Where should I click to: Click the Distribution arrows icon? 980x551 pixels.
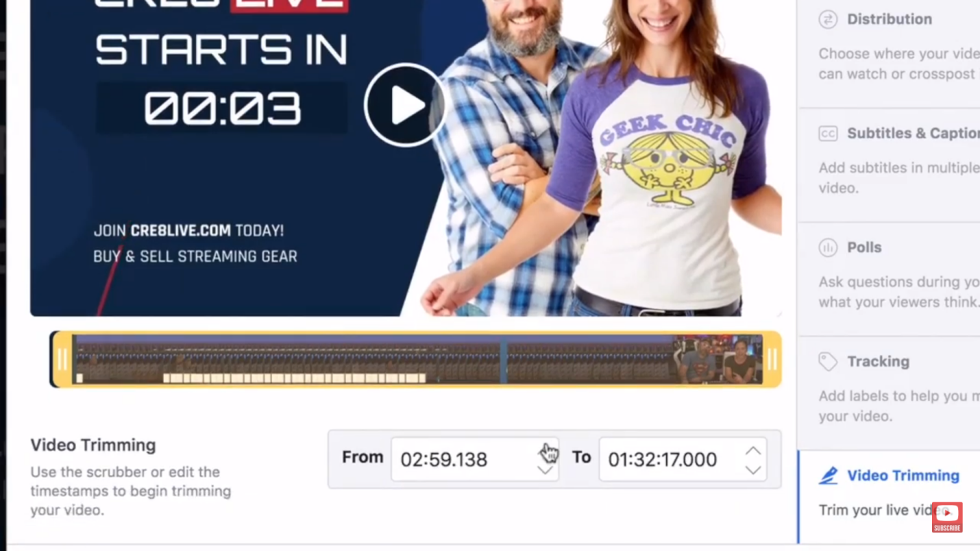(x=828, y=19)
